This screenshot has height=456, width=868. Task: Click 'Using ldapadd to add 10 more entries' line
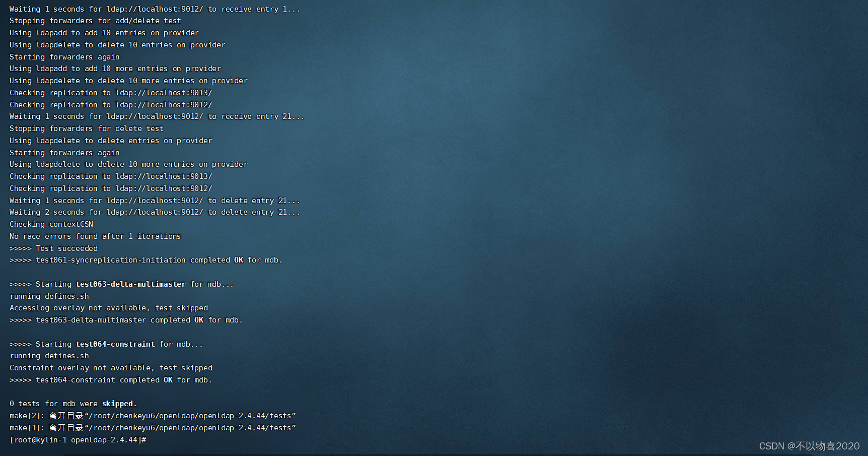(115, 69)
